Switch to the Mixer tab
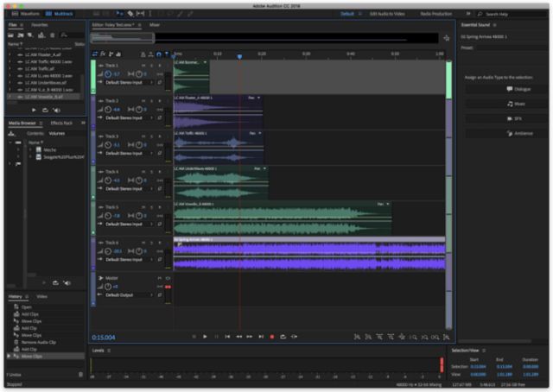 [155, 25]
